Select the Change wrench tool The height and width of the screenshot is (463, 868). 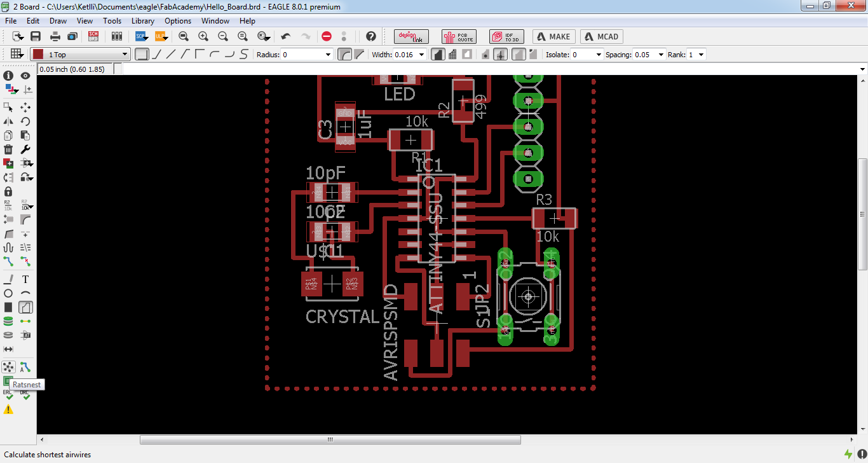[x=25, y=149]
